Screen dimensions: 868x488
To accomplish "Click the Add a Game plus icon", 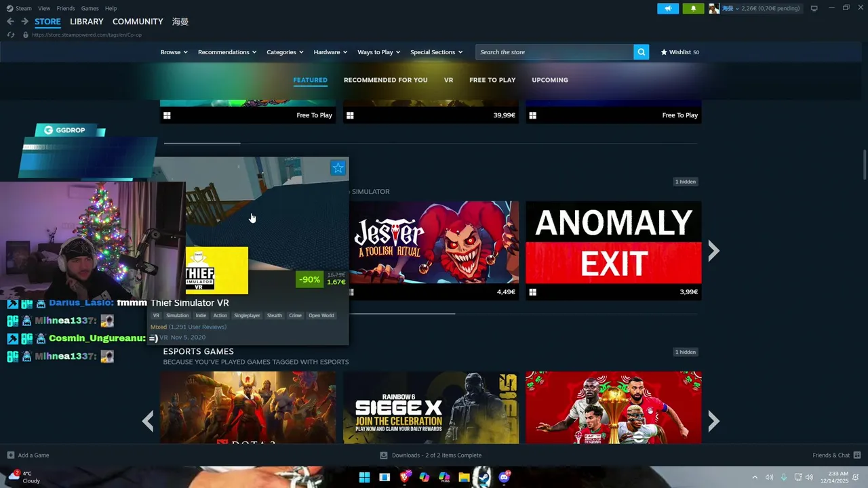I will pos(10,455).
